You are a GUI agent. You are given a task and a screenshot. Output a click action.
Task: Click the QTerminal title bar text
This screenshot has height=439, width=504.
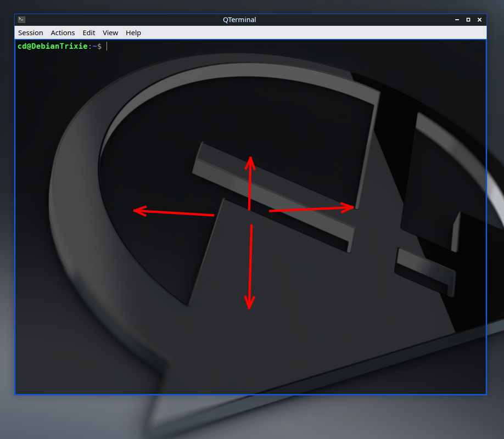239,20
